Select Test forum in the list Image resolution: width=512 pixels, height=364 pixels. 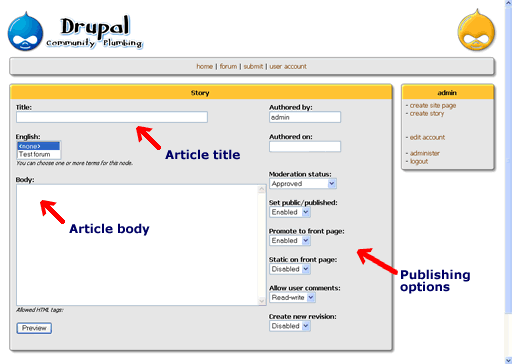click(x=39, y=154)
